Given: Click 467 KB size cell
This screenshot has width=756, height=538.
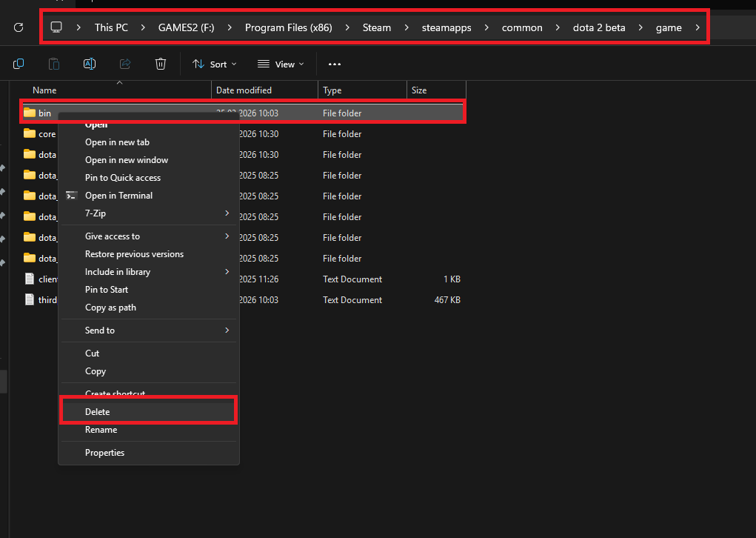Looking at the screenshot, I should pos(447,299).
